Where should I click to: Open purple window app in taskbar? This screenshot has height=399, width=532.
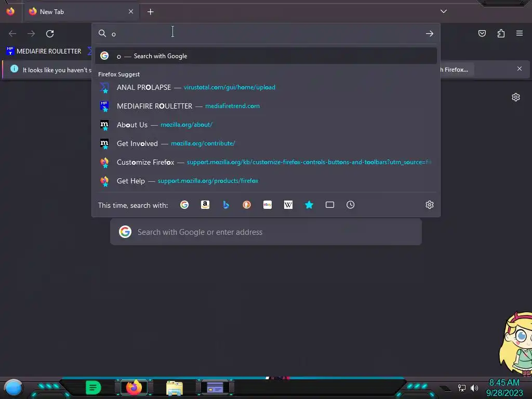215,388
